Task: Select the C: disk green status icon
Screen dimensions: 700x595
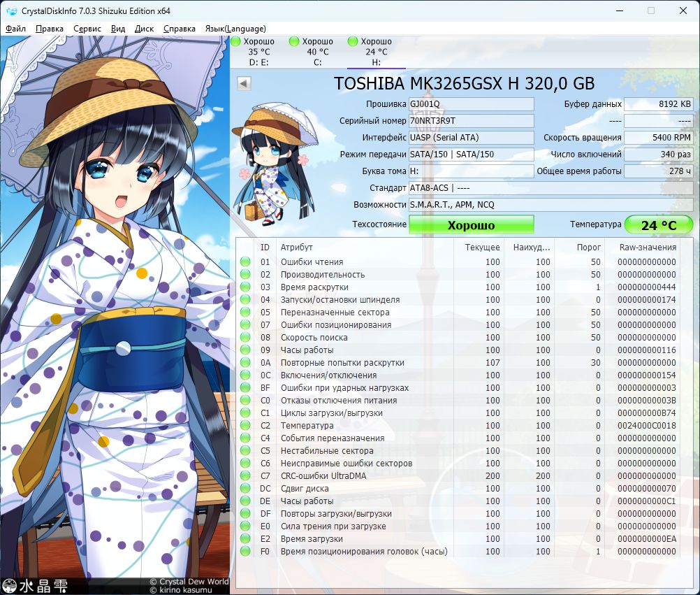Action: pos(293,41)
